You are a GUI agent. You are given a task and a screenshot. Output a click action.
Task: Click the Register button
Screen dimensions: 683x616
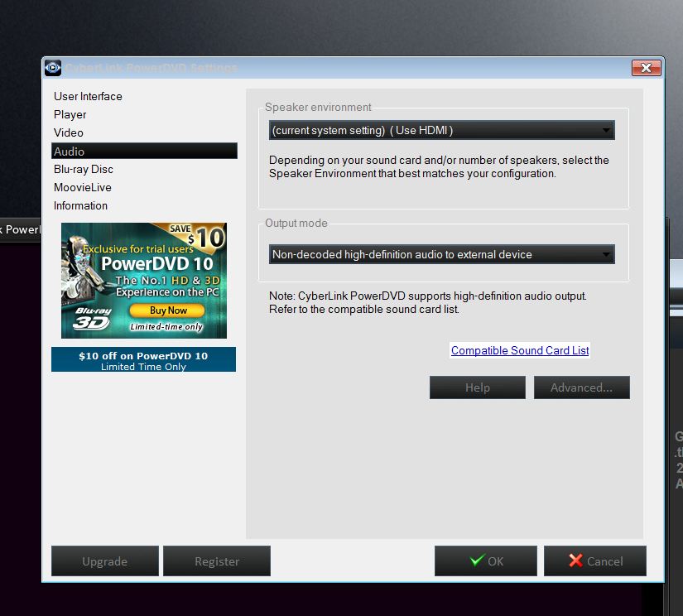coord(217,561)
